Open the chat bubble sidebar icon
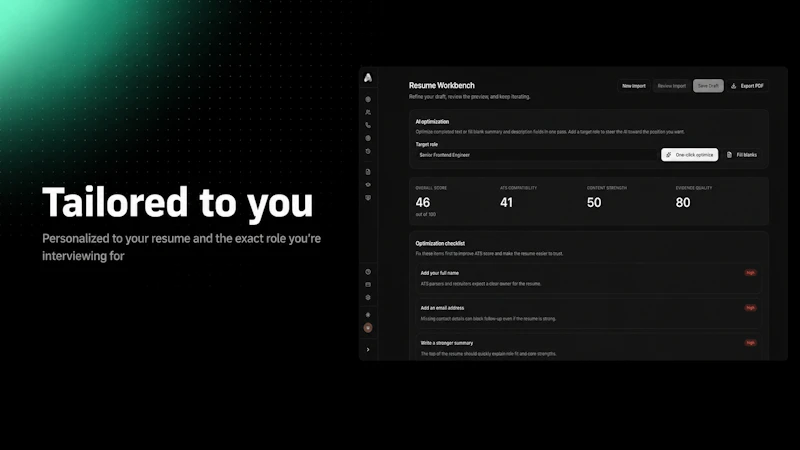 368,197
